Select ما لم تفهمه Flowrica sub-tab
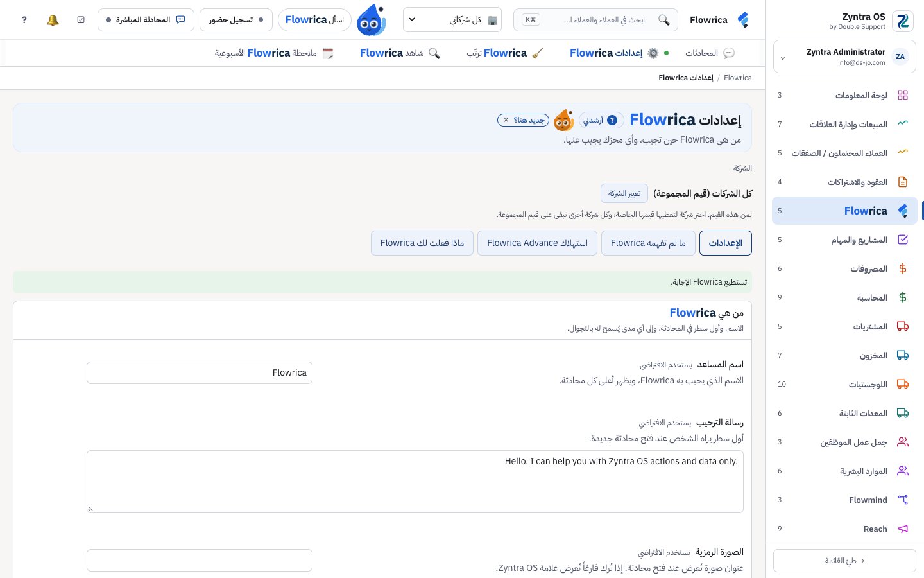 tap(648, 243)
